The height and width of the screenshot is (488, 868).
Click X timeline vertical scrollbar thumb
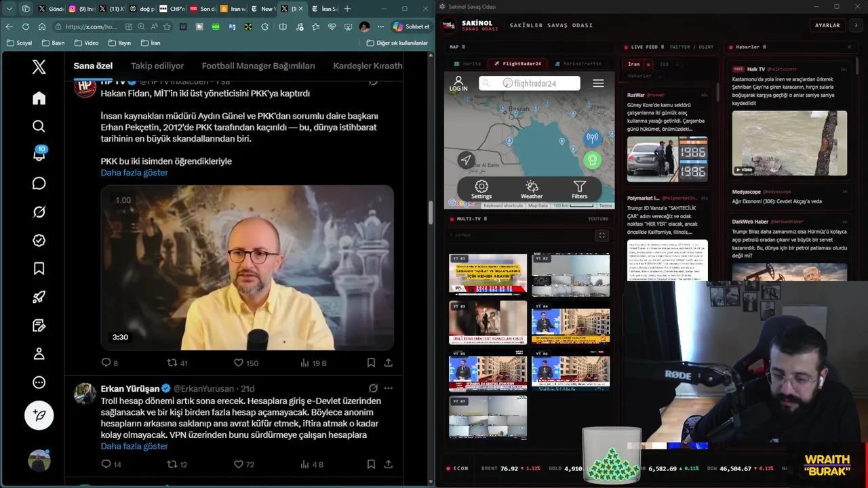(x=431, y=213)
